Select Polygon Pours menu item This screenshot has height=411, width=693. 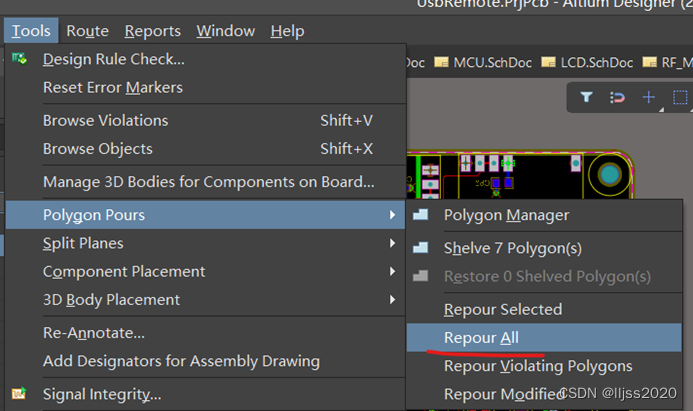click(206, 215)
